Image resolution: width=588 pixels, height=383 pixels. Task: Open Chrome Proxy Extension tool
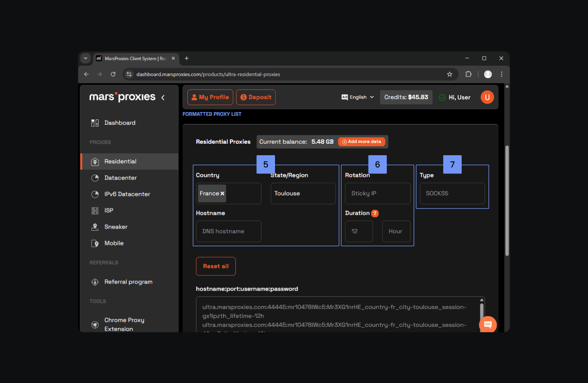(x=124, y=325)
